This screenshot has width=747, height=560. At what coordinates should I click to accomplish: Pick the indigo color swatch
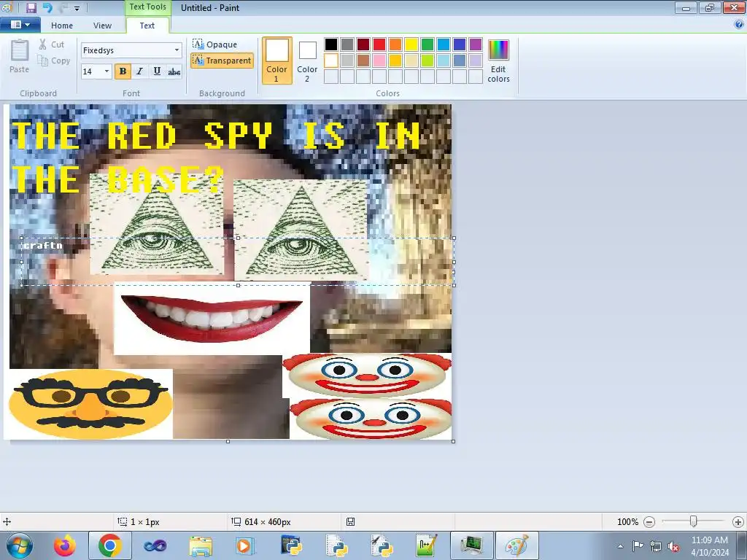[x=460, y=44]
